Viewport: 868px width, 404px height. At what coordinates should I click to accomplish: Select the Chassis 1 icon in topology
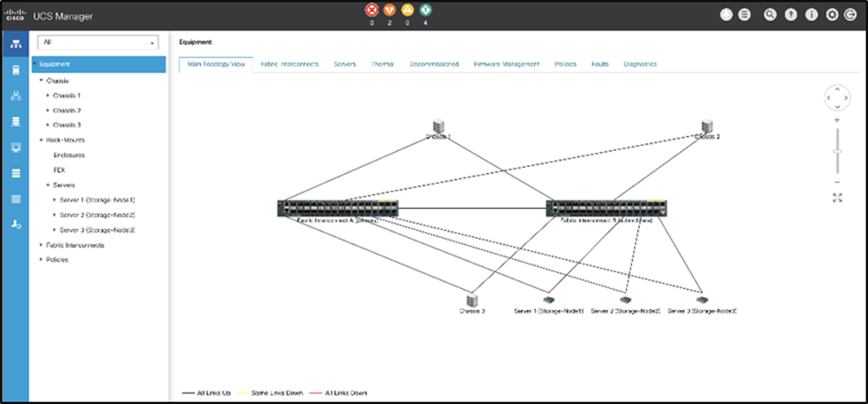[439, 126]
